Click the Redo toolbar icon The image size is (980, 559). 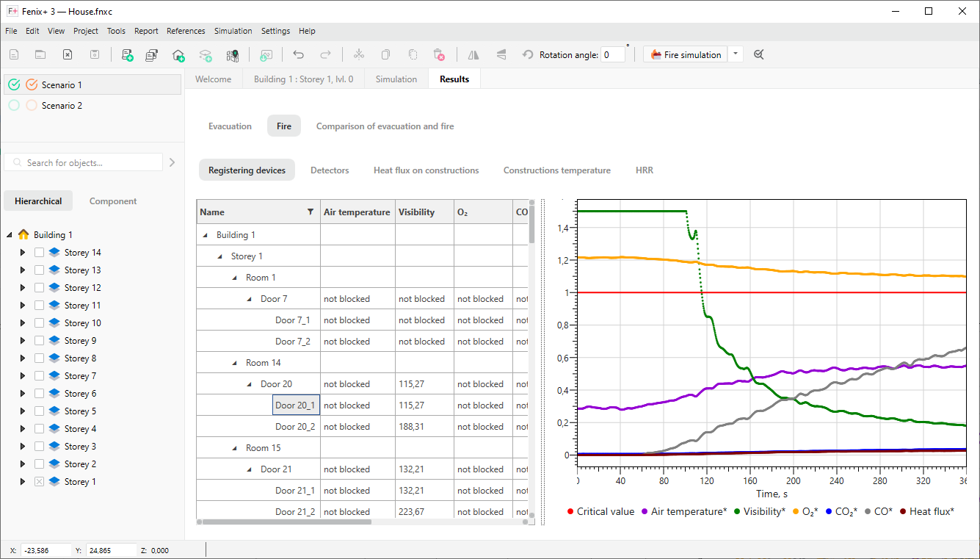pos(325,54)
